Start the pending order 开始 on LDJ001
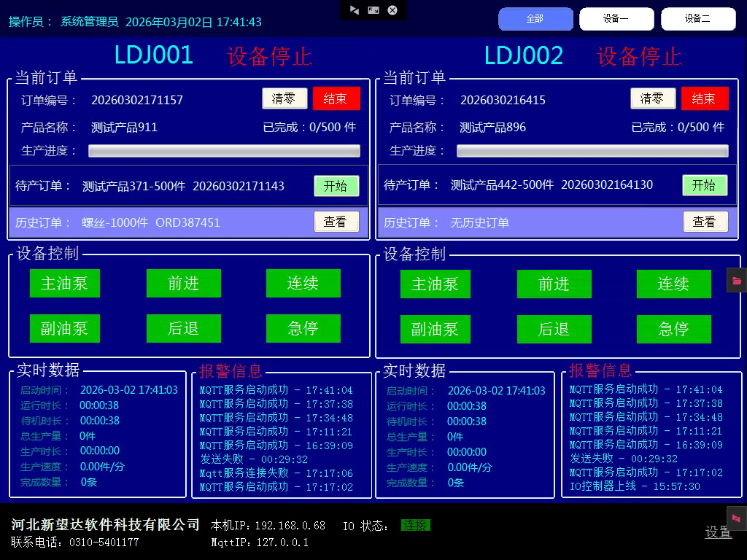This screenshot has width=747, height=560. (x=336, y=186)
